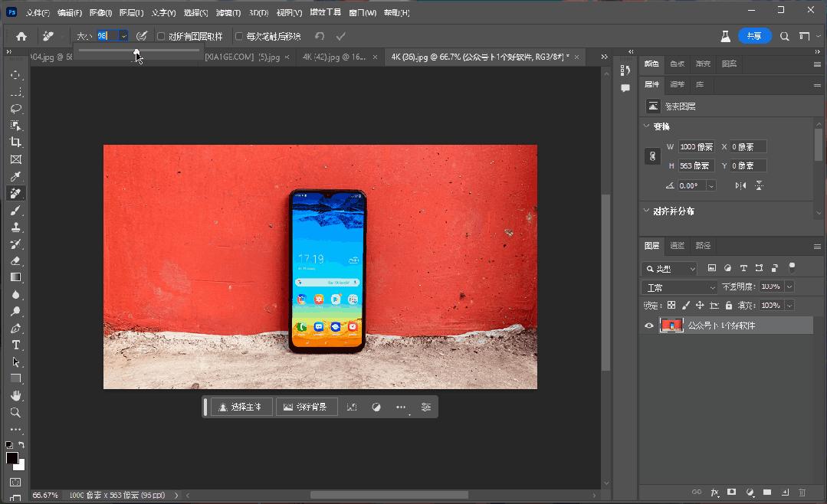Click the 选择主体 button

pos(241,407)
